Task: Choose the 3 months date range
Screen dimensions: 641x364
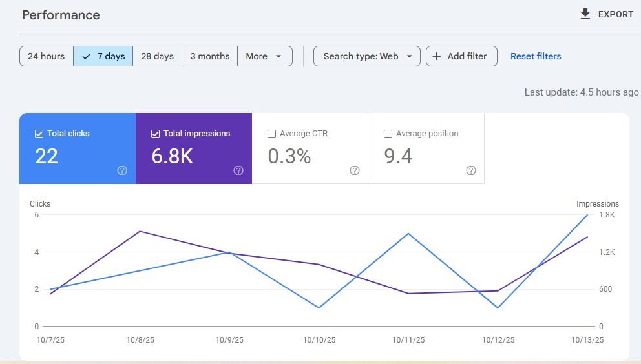Action: coord(210,56)
